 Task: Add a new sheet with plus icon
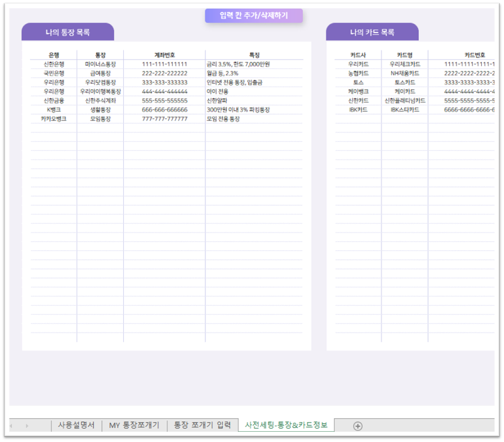(358, 426)
